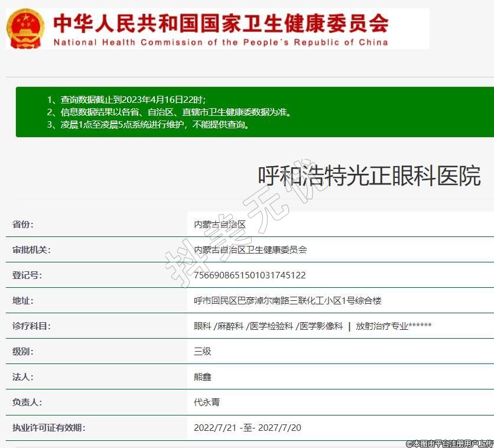Click the first notice line about 2023年4月16日
Image resolution: width=494 pixels, height=448 pixels.
click(x=126, y=99)
